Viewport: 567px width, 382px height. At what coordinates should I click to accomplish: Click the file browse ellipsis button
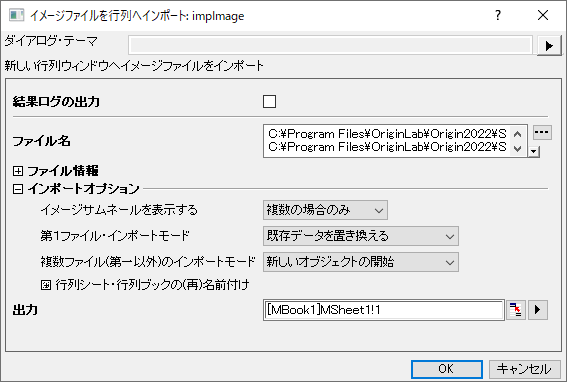pos(542,132)
